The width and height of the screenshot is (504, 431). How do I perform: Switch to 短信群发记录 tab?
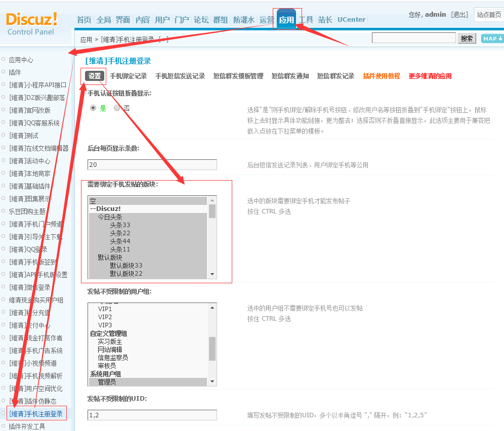(x=335, y=76)
